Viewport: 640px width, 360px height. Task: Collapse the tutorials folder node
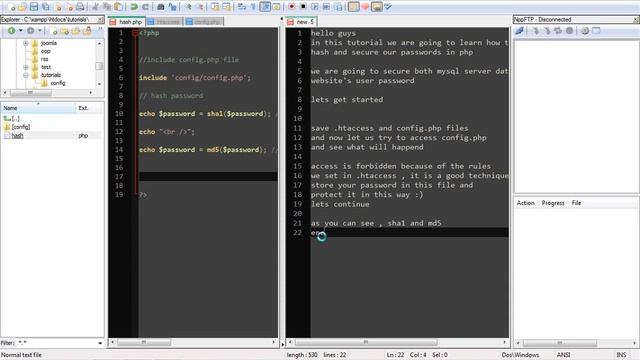pos(26,75)
